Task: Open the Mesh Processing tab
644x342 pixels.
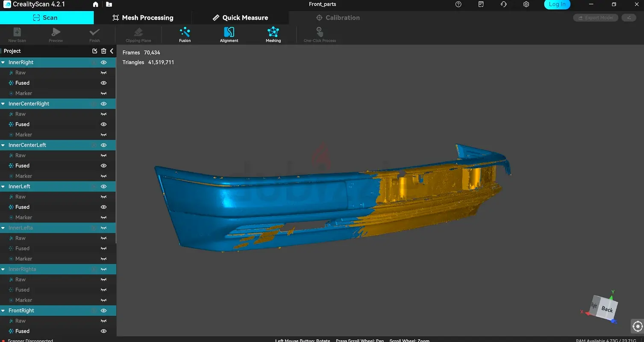Action: tap(143, 18)
